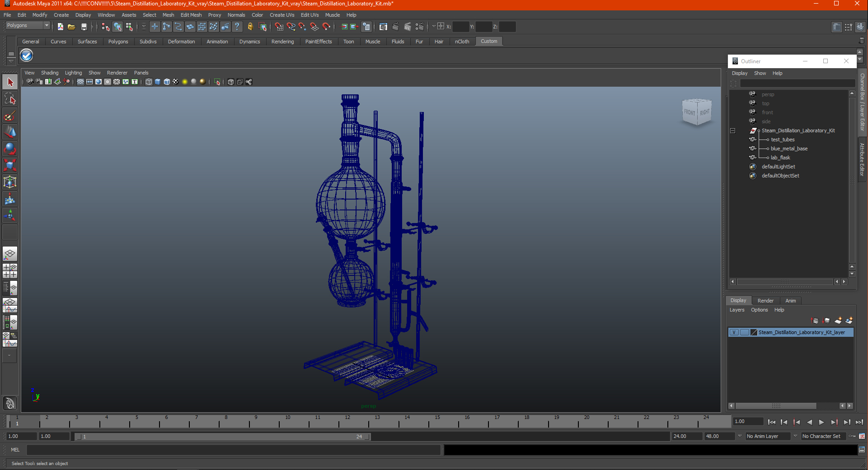
Task: Select lab_flask in the Outliner
Action: point(780,158)
